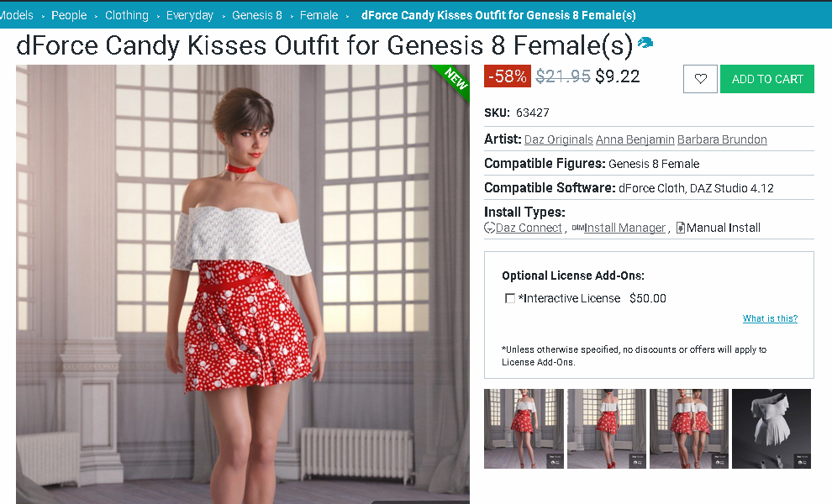View the back-view outfit thumbnail
The height and width of the screenshot is (504, 832).
(x=607, y=428)
